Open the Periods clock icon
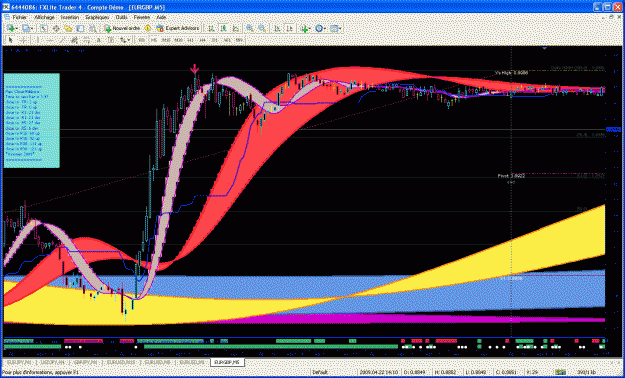This screenshot has width=625, height=378. tap(319, 28)
